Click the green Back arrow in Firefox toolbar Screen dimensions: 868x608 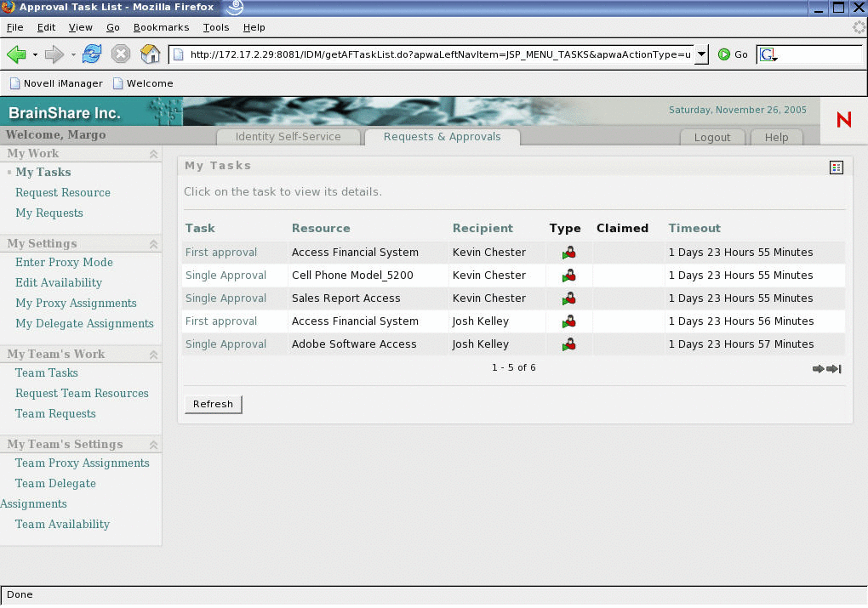coord(17,54)
